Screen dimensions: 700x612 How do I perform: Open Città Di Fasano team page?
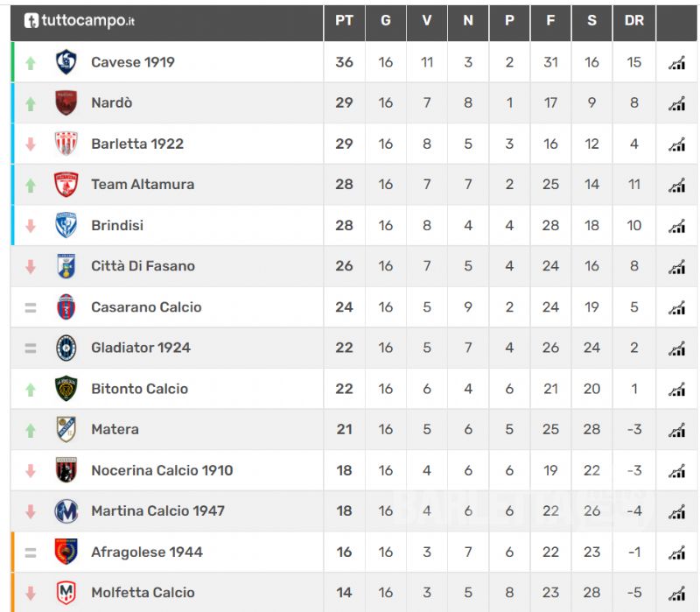(x=143, y=266)
